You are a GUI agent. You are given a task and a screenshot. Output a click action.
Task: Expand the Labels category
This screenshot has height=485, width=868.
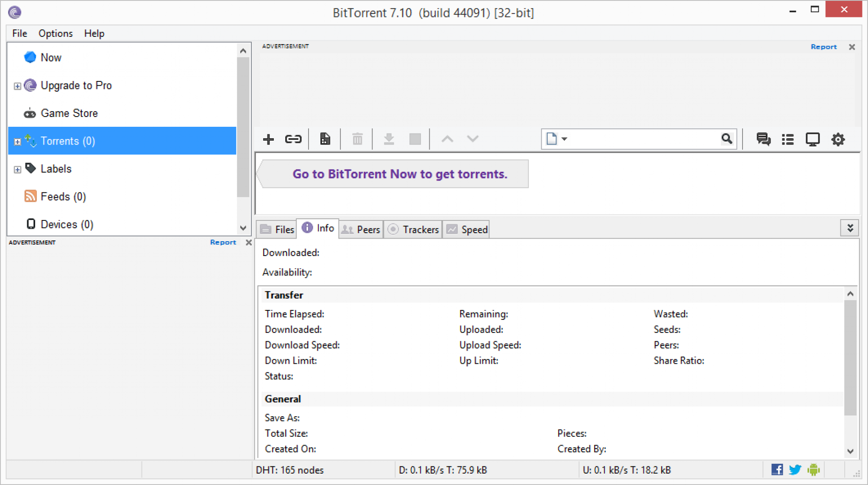point(17,169)
